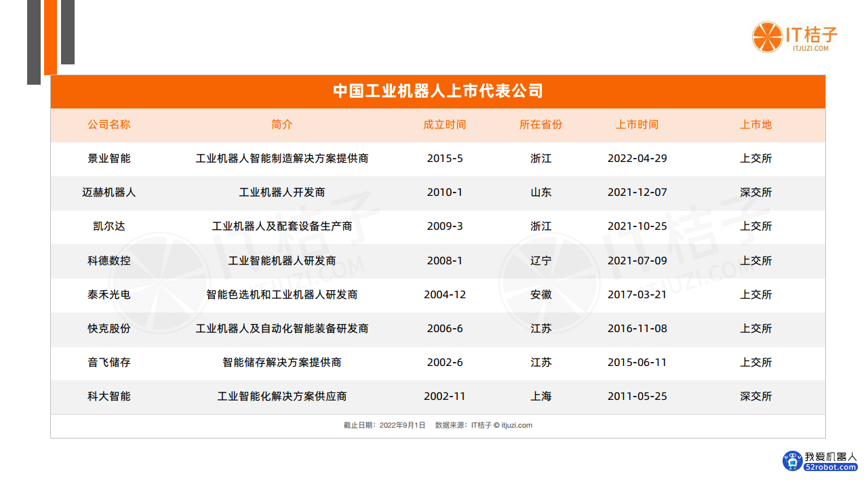Click founding date 2009-3
Viewport: 868px width, 488px height.
[445, 226]
